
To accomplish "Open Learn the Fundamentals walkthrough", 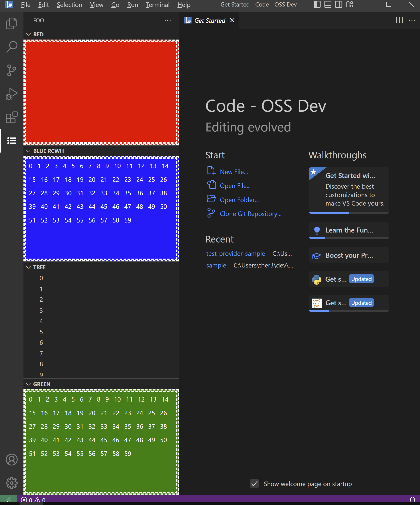I will (349, 230).
